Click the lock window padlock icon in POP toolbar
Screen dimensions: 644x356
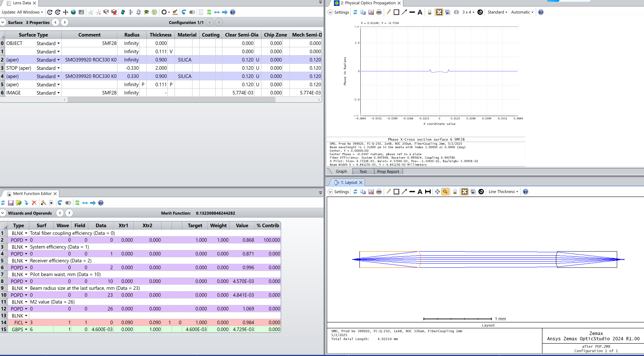[429, 12]
